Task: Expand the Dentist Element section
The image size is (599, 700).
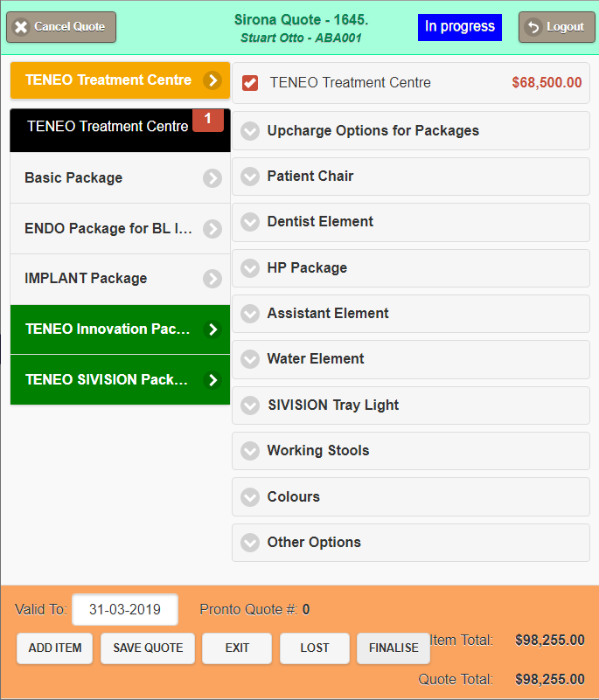Action: click(x=251, y=222)
